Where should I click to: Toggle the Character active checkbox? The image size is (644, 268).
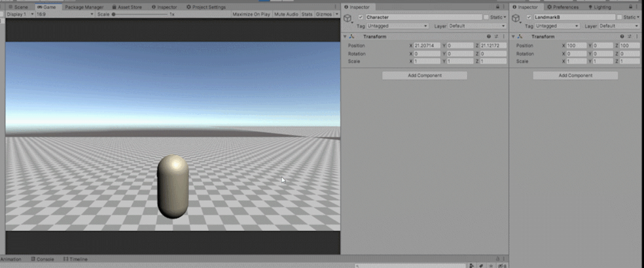coord(361,17)
